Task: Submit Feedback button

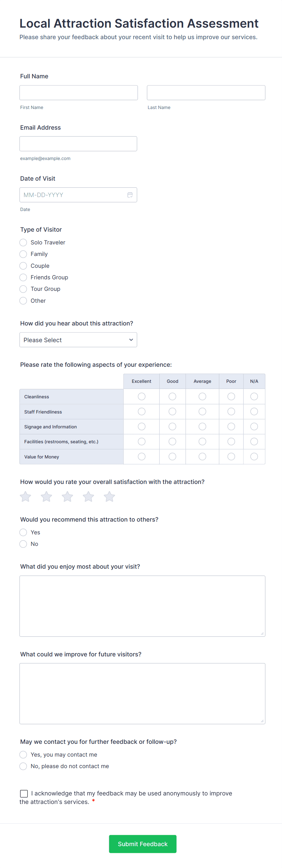Action: point(143,844)
